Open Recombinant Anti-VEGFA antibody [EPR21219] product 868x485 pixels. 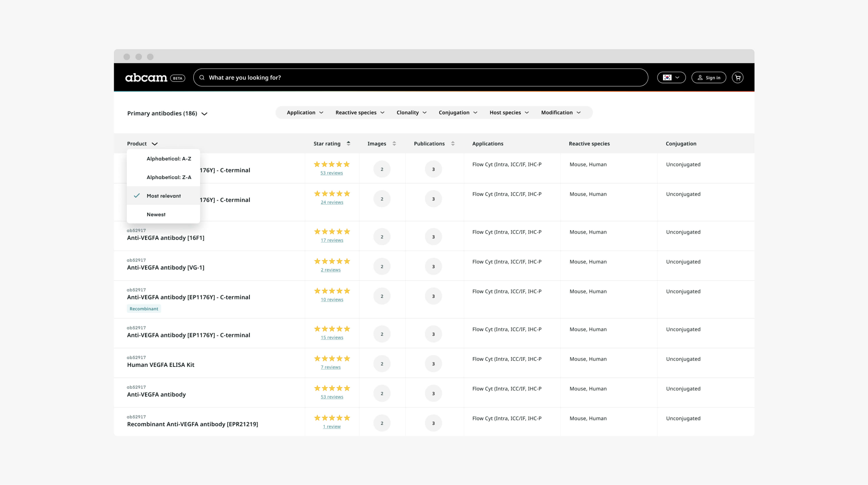tap(192, 424)
